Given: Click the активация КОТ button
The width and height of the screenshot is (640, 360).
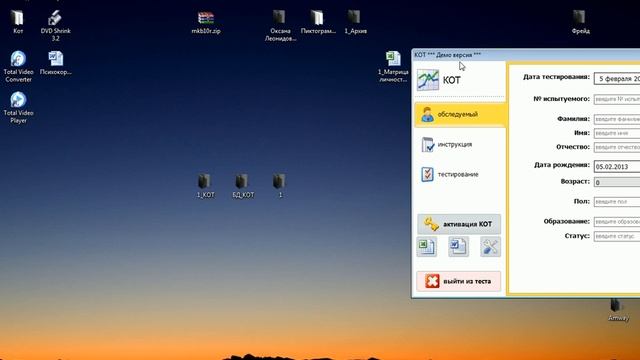Looking at the screenshot, I should (x=459, y=224).
